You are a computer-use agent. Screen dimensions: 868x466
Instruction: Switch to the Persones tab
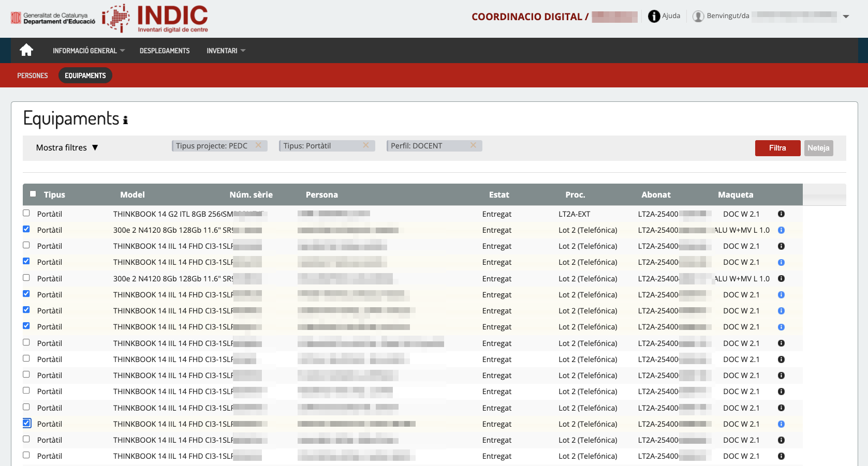tap(33, 76)
